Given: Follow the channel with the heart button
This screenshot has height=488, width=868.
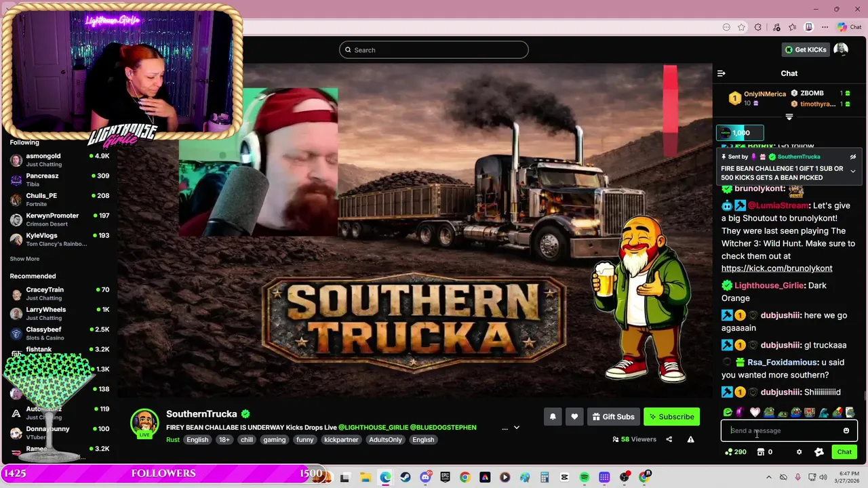Looking at the screenshot, I should (574, 417).
